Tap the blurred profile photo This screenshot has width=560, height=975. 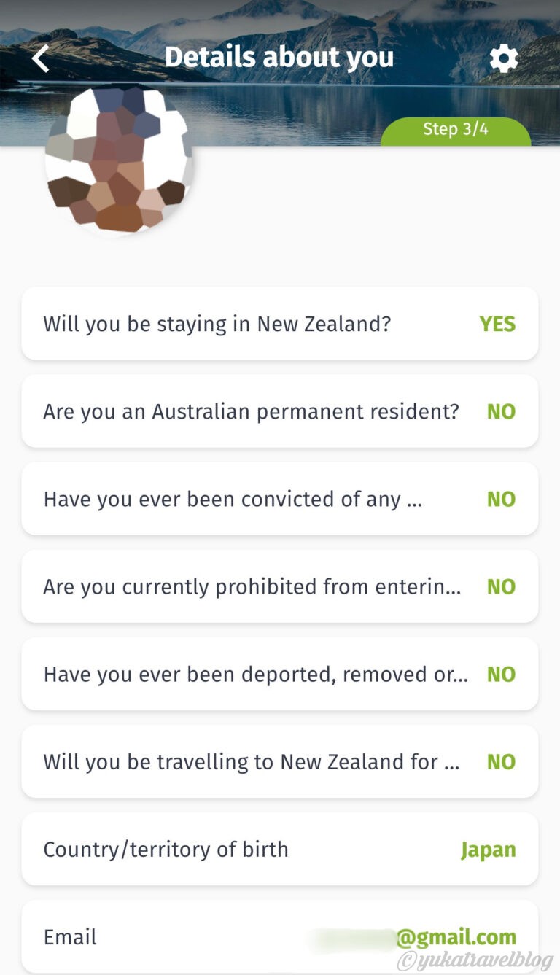point(118,159)
